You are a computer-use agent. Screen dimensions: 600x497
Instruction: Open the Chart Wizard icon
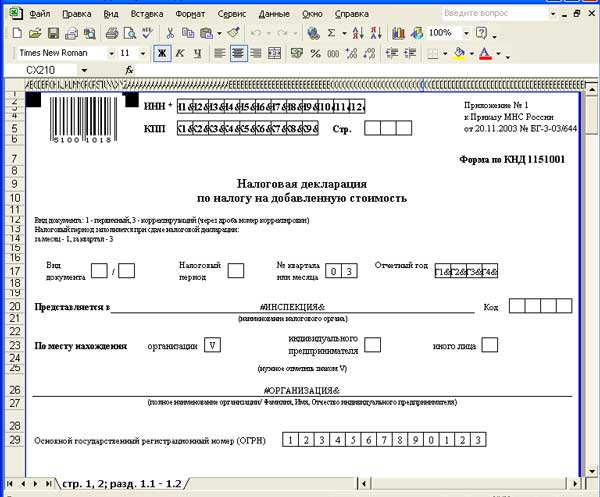[399, 33]
